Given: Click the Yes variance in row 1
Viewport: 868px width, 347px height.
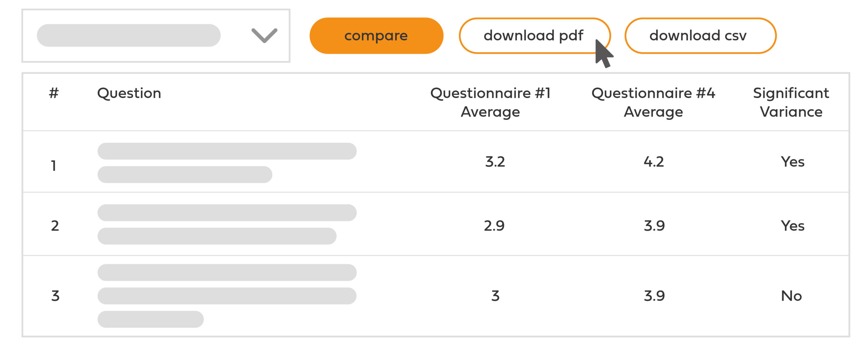Looking at the screenshot, I should coord(792,162).
